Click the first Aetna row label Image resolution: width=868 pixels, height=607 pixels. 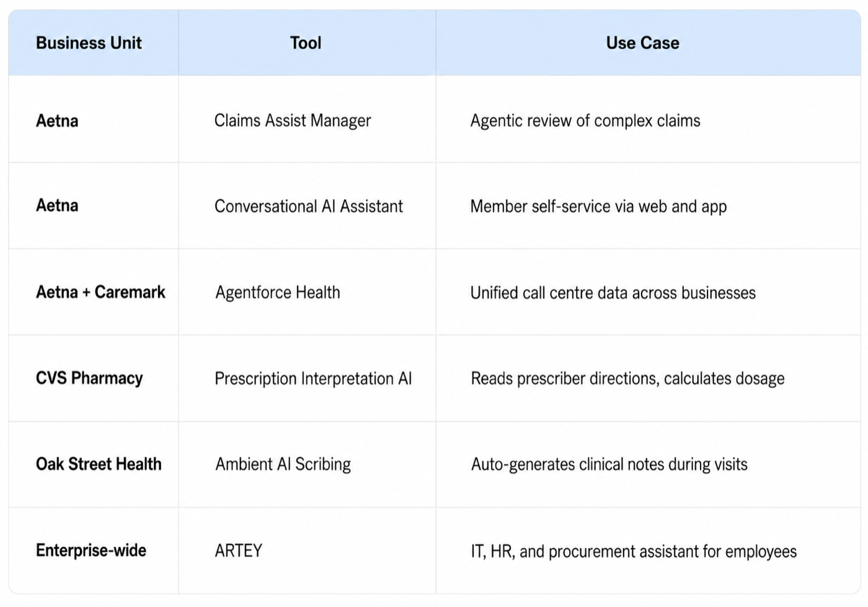click(x=57, y=120)
